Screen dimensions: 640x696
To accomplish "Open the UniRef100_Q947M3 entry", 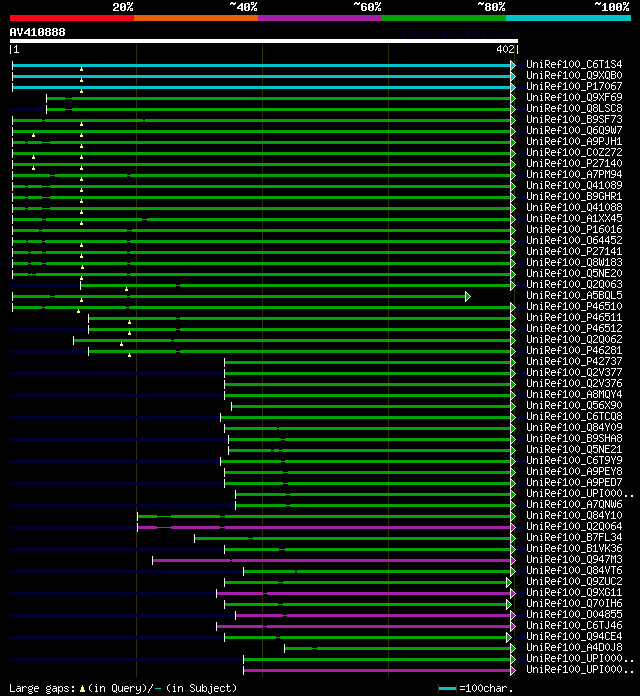I will tap(574, 560).
